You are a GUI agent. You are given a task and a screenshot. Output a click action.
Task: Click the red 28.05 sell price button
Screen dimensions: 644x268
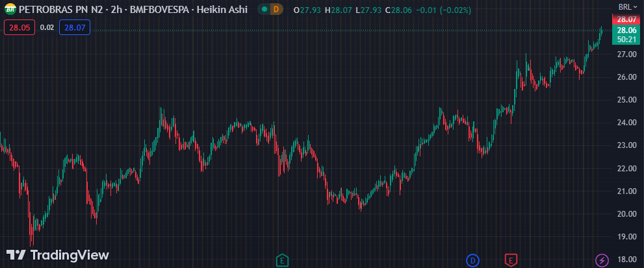tap(19, 27)
